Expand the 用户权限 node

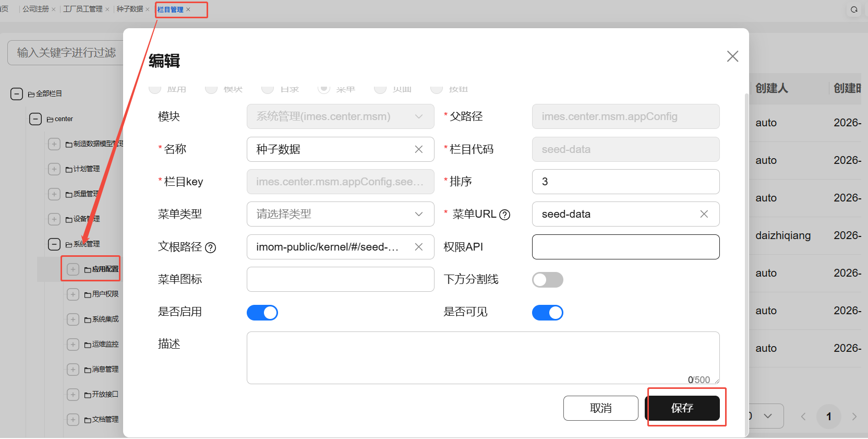click(x=73, y=294)
